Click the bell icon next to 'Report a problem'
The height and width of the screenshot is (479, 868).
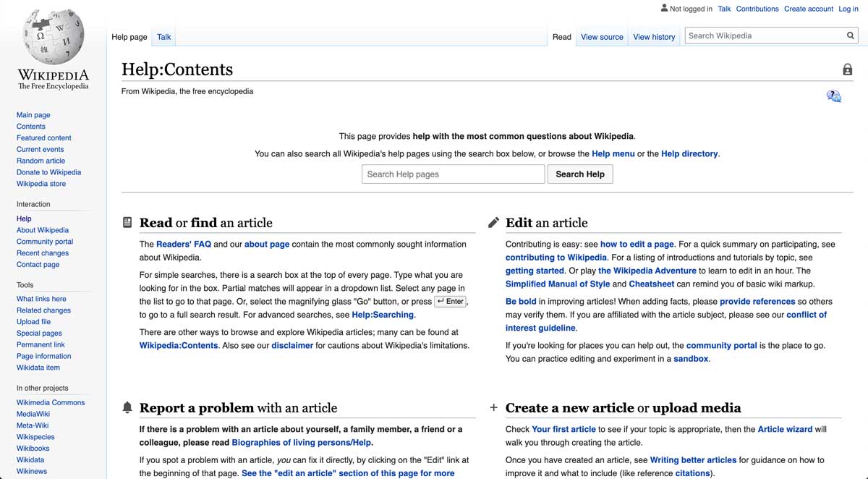(x=127, y=406)
